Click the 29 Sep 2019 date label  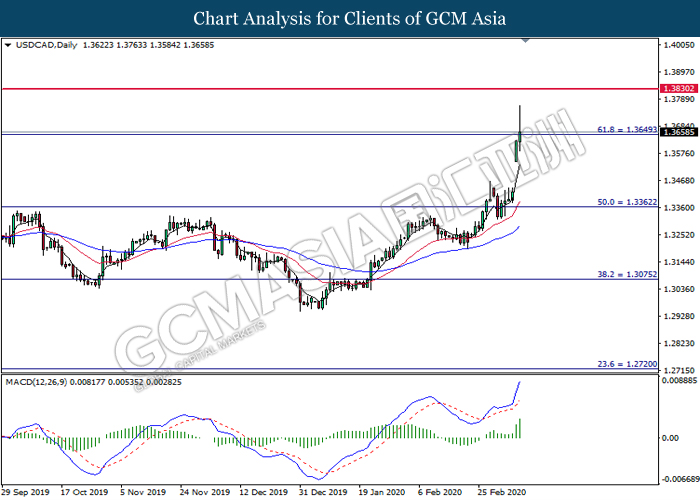[x=25, y=492]
